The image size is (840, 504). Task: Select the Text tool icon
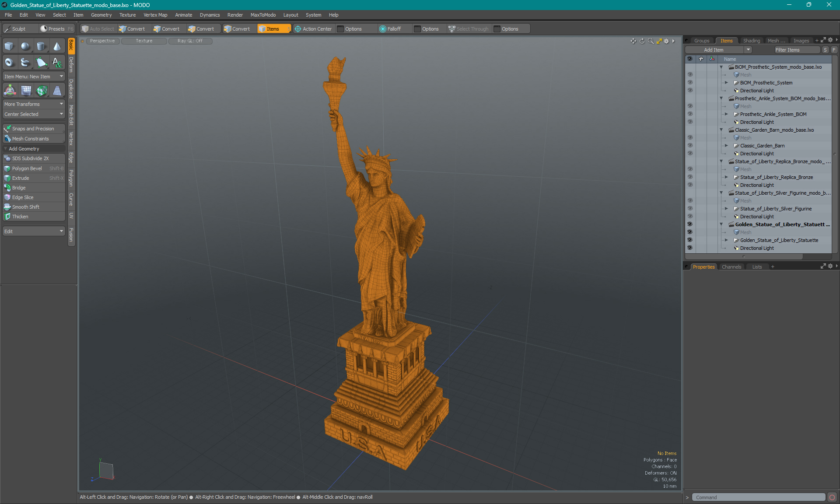tap(57, 63)
